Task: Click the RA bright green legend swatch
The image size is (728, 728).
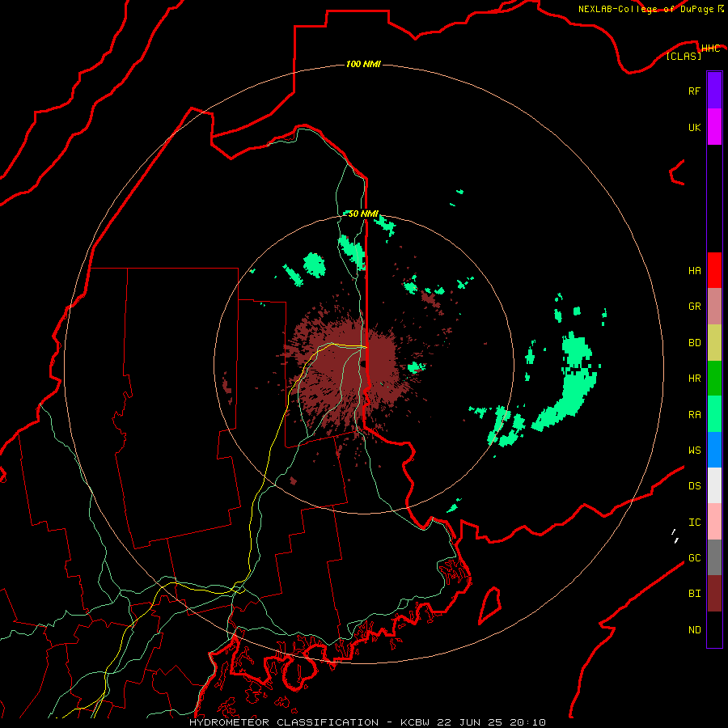Action: (714, 414)
